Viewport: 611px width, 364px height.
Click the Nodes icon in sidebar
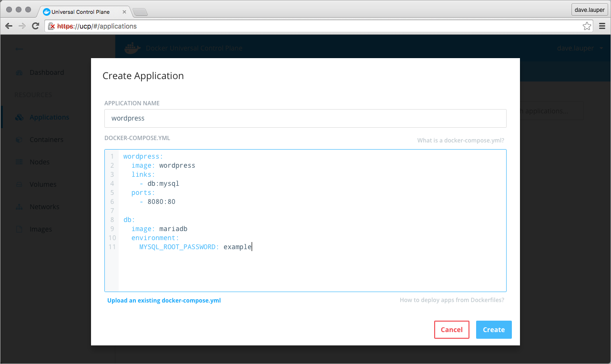(x=19, y=162)
